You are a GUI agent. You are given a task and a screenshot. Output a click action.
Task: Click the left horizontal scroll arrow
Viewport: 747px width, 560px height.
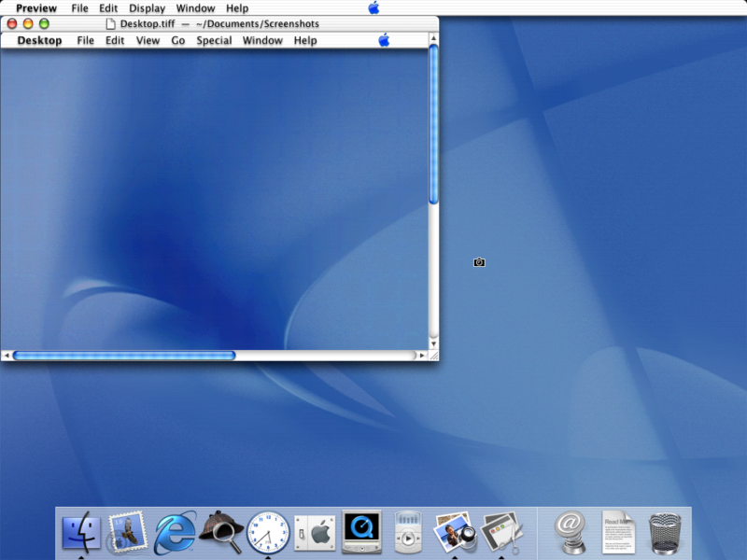pos(7,356)
